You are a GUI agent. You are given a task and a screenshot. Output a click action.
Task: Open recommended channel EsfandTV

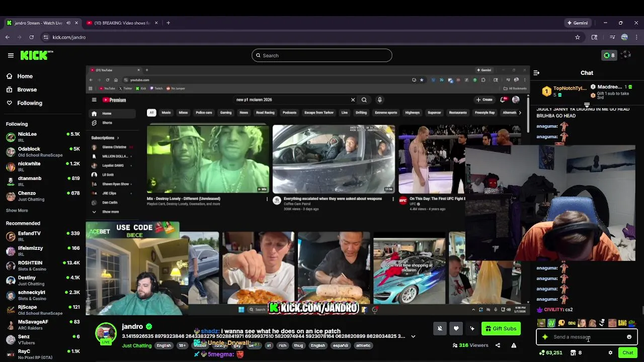coord(43,236)
